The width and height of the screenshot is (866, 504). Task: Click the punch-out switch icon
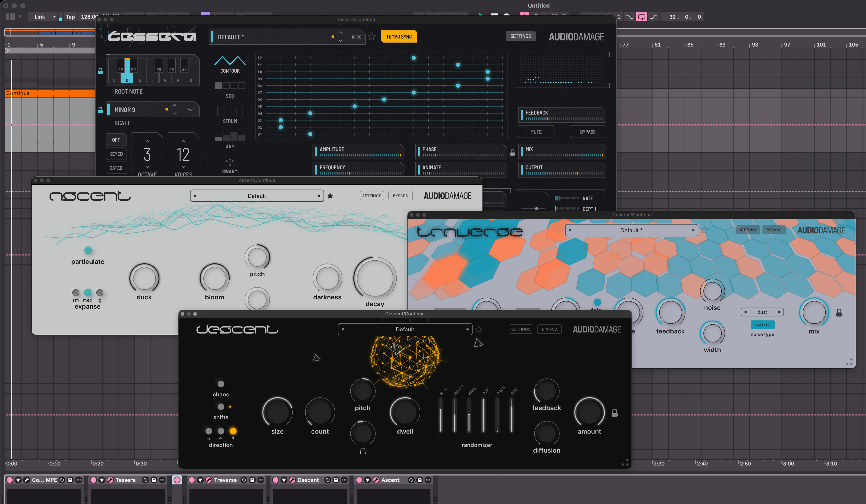click(654, 17)
